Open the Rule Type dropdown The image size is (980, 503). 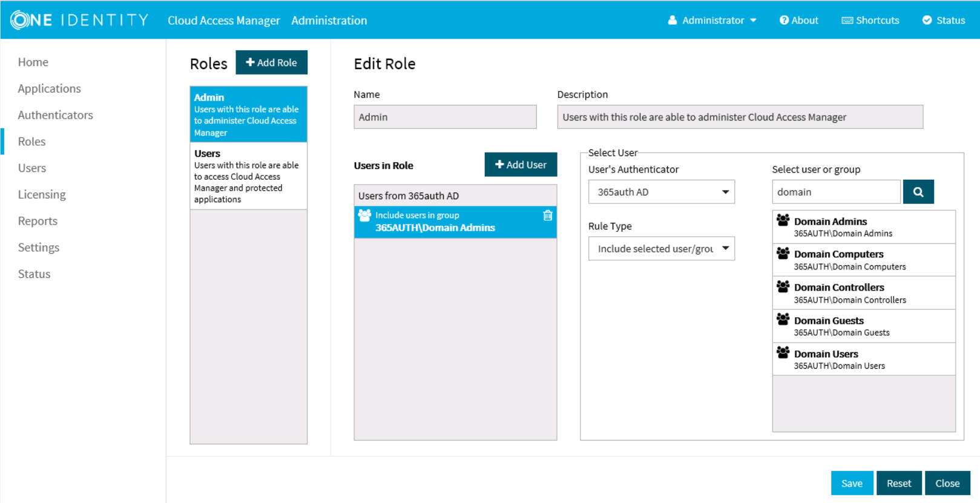[x=662, y=249]
